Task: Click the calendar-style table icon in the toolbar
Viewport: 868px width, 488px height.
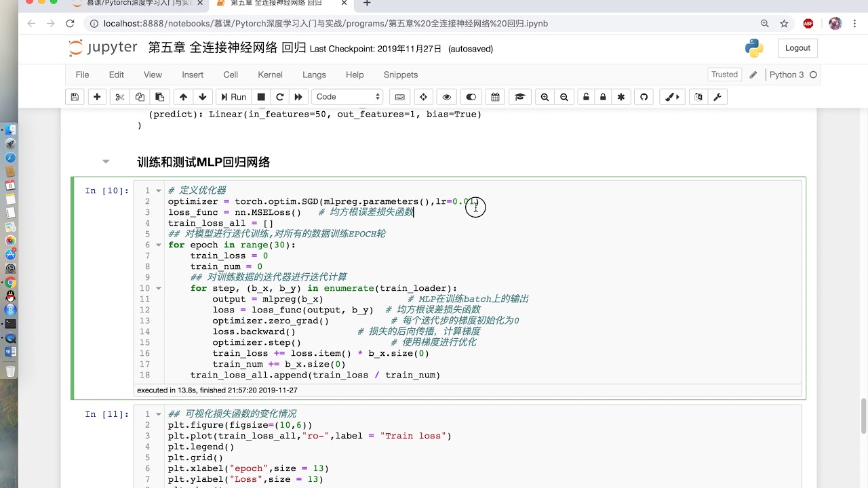Action: [x=495, y=97]
